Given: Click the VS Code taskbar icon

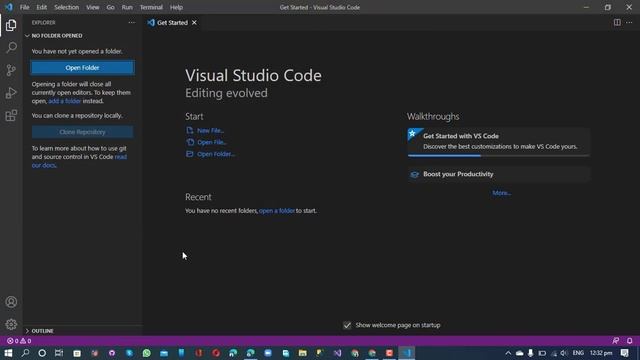Looking at the screenshot, I should pyautogui.click(x=407, y=353).
